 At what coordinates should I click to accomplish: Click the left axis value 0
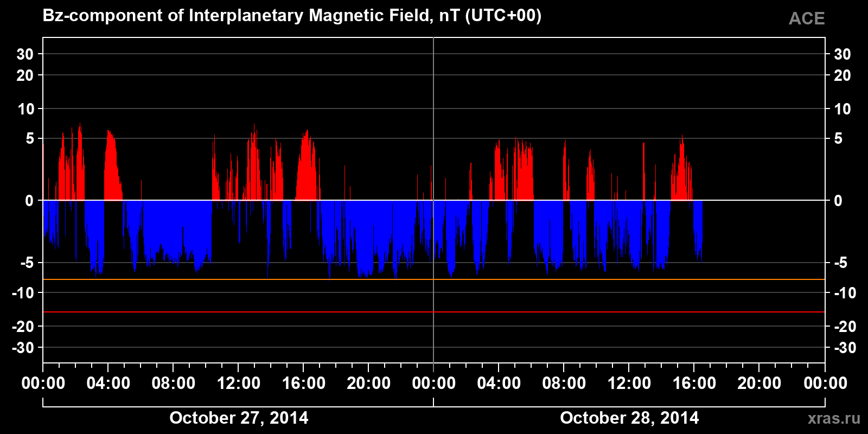(30, 201)
